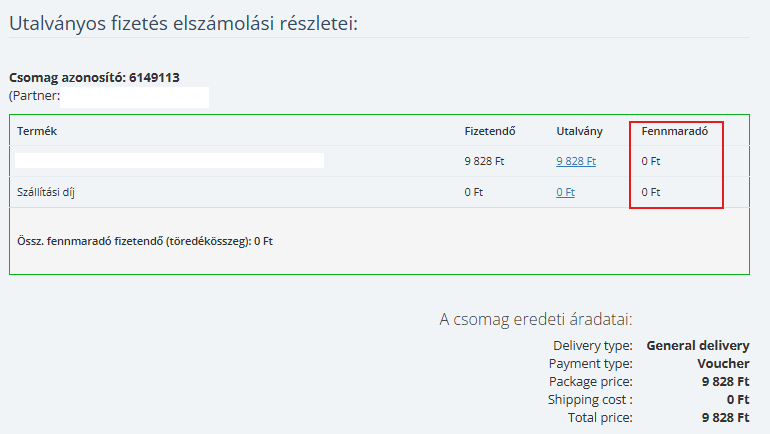Click the General delivery value
Image resolution: width=770 pixels, height=434 pixels.
click(x=698, y=346)
